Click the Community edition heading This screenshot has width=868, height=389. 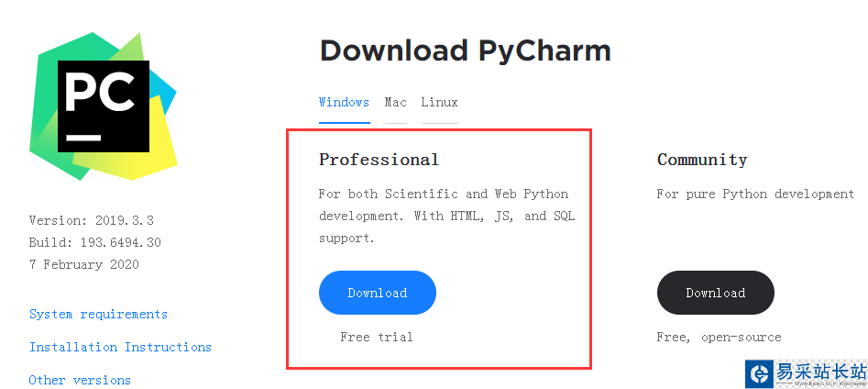[702, 160]
